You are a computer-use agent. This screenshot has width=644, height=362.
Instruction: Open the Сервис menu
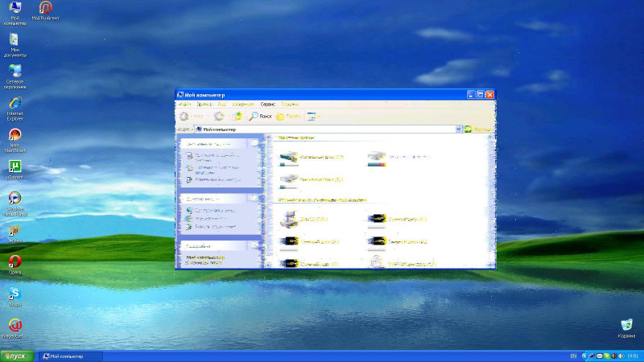268,105
